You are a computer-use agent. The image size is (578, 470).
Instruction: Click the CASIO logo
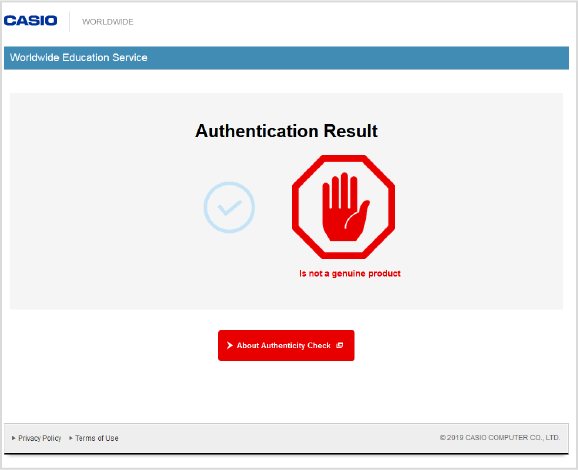pos(31,21)
